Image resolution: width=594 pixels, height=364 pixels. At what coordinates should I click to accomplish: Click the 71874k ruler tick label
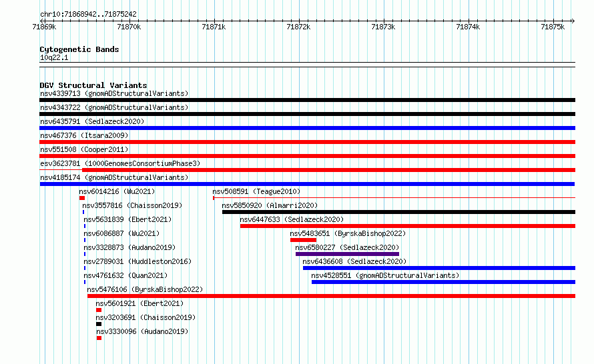[469, 27]
